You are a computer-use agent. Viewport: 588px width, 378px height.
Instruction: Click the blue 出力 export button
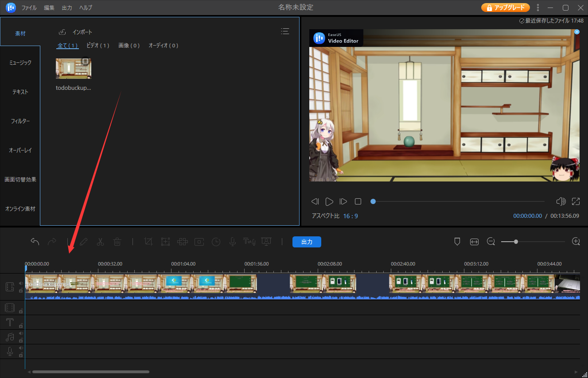pyautogui.click(x=307, y=242)
